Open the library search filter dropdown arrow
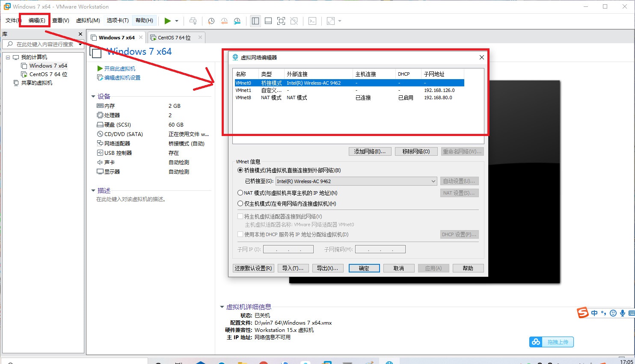Screen dimensions: 635x364 click(x=80, y=44)
